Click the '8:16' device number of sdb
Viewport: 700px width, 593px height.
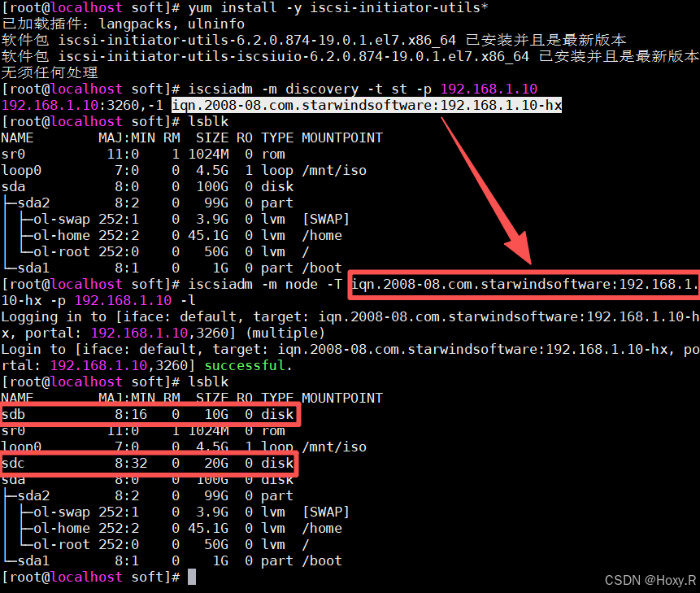[x=131, y=414]
